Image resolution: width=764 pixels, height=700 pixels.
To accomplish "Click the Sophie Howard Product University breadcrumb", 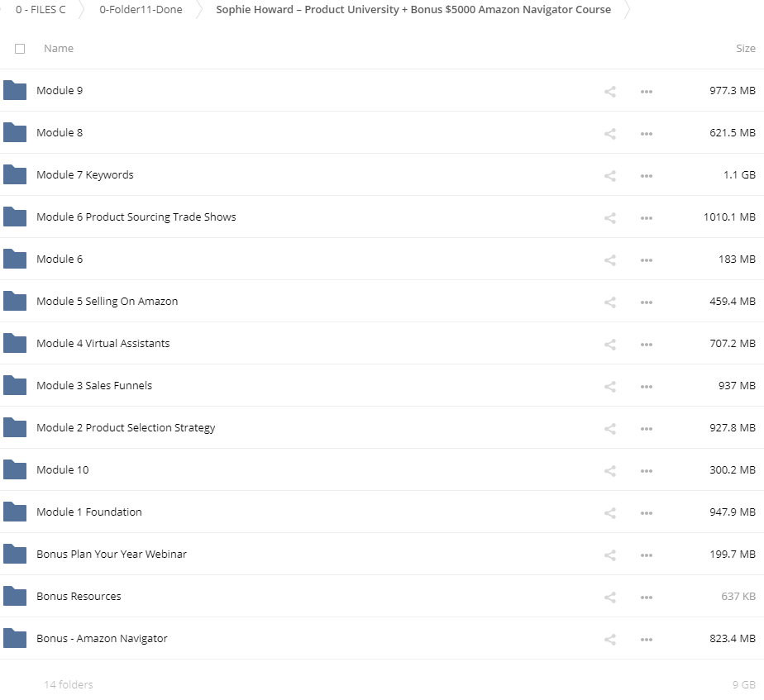I will click(413, 10).
